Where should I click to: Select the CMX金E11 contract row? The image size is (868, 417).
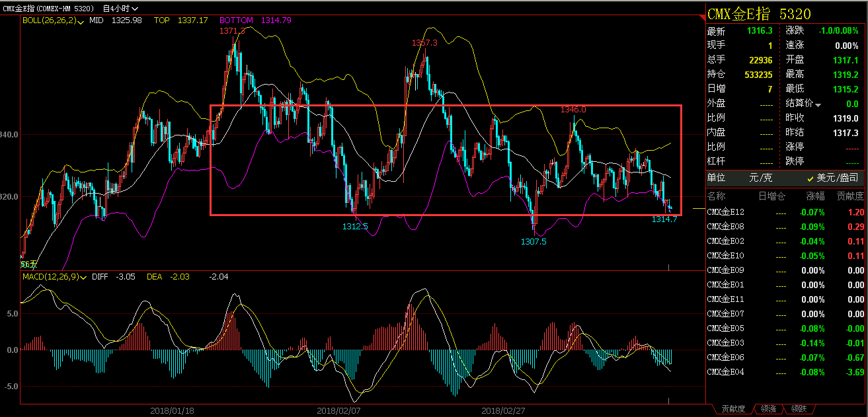[x=786, y=299]
